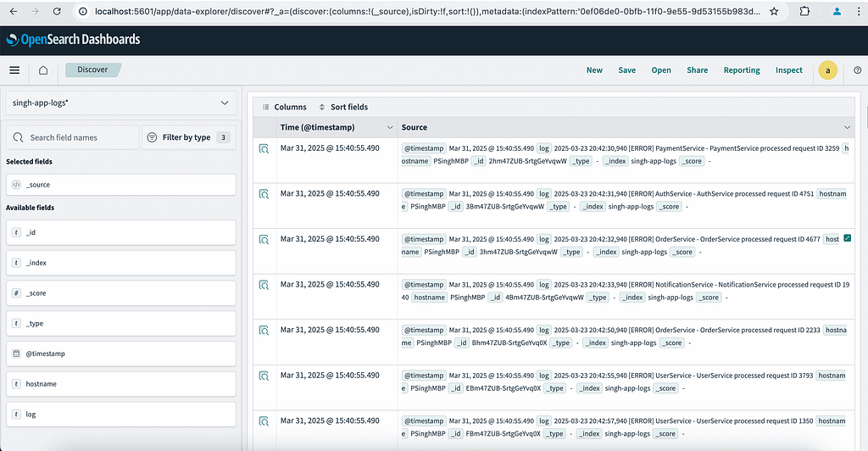Toggle the checkbox on OrderService 4677 row

[x=847, y=238]
